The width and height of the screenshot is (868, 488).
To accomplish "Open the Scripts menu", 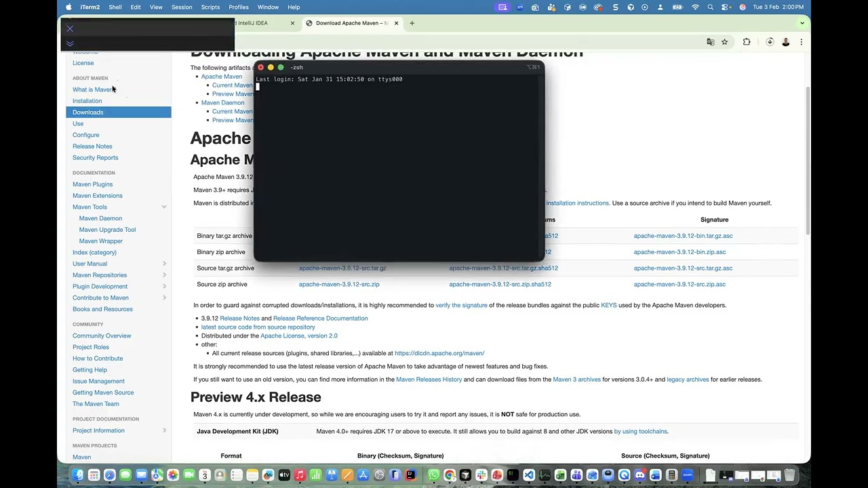I will [x=210, y=7].
